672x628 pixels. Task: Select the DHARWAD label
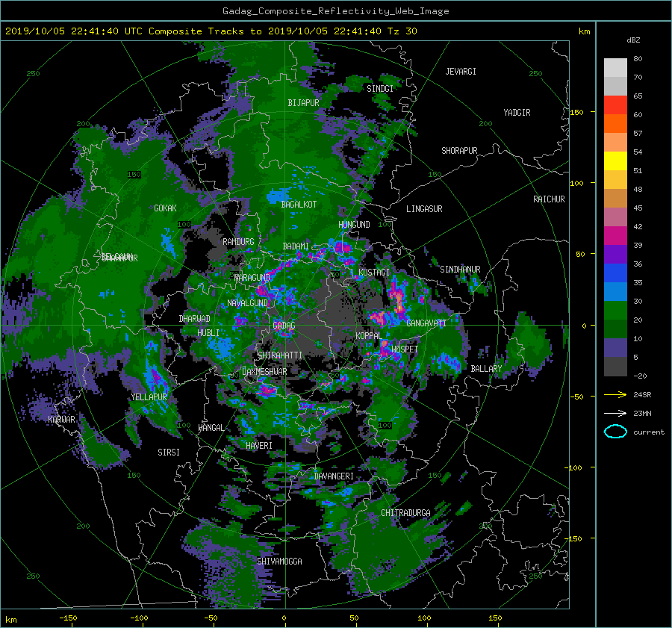(x=194, y=319)
